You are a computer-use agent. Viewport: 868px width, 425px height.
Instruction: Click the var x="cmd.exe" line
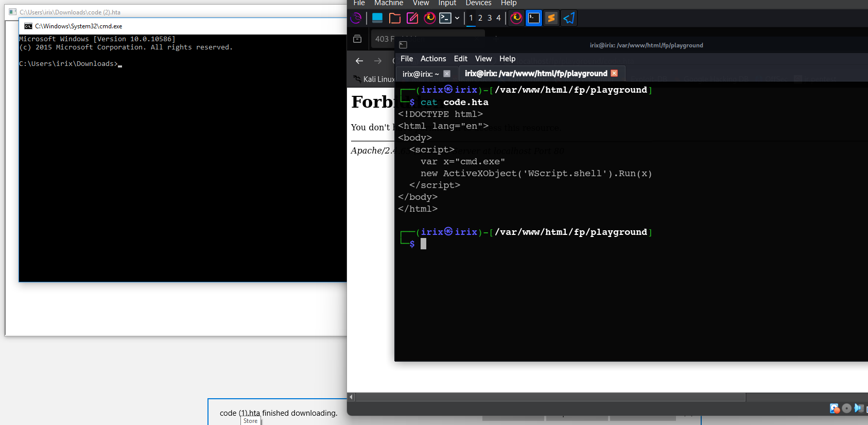pyautogui.click(x=463, y=162)
